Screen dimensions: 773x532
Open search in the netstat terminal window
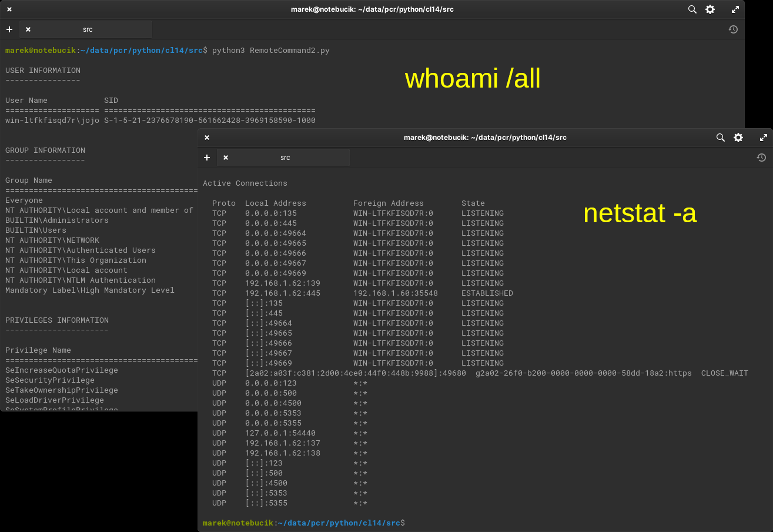pyautogui.click(x=720, y=138)
